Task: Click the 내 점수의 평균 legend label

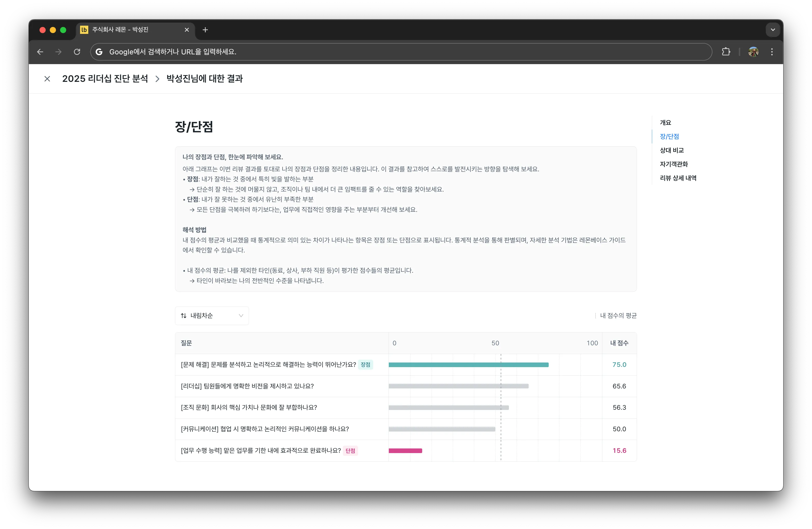Action: tap(618, 316)
